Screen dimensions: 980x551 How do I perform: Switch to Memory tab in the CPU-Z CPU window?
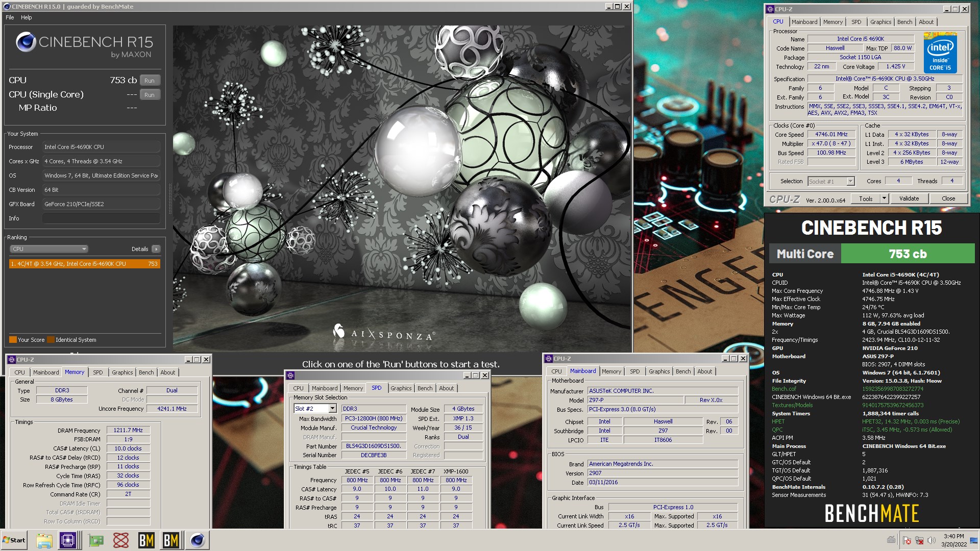(833, 22)
